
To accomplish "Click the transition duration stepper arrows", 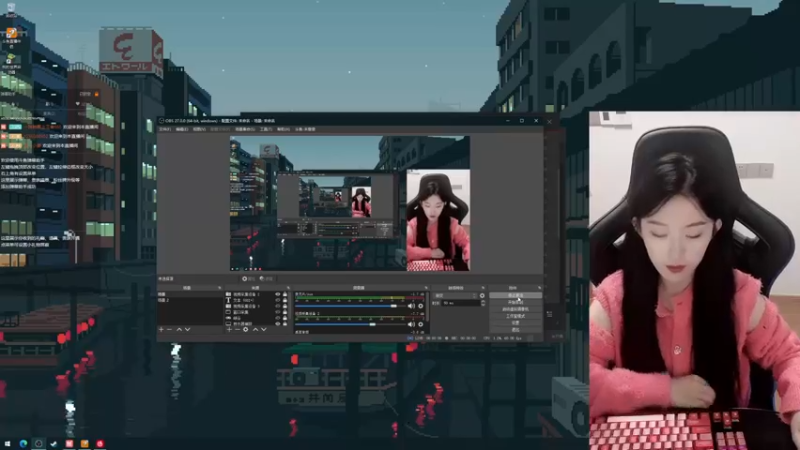I will pyautogui.click(x=483, y=303).
